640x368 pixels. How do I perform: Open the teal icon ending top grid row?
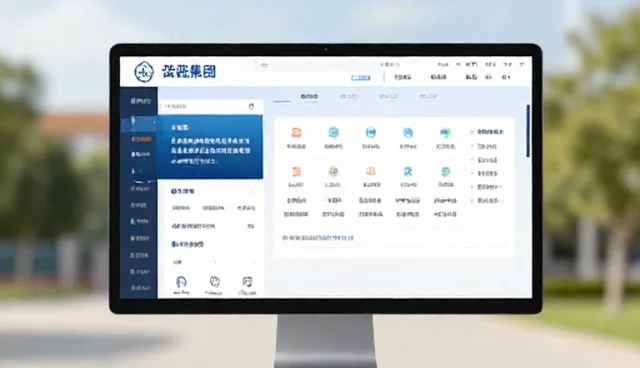point(445,133)
